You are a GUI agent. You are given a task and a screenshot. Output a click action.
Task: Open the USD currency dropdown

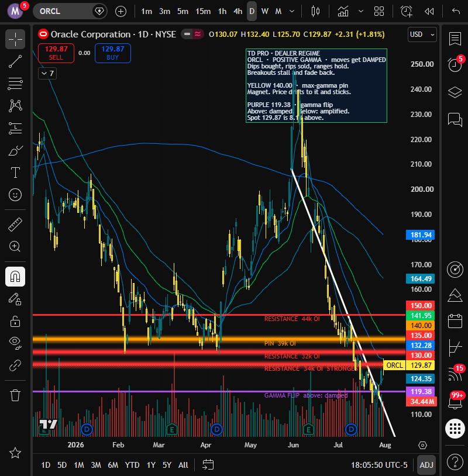coord(422,35)
